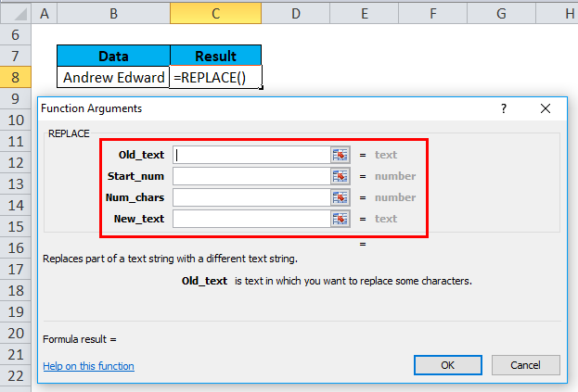The width and height of the screenshot is (578, 392).
Task: Select column A header
Action: pos(45,14)
